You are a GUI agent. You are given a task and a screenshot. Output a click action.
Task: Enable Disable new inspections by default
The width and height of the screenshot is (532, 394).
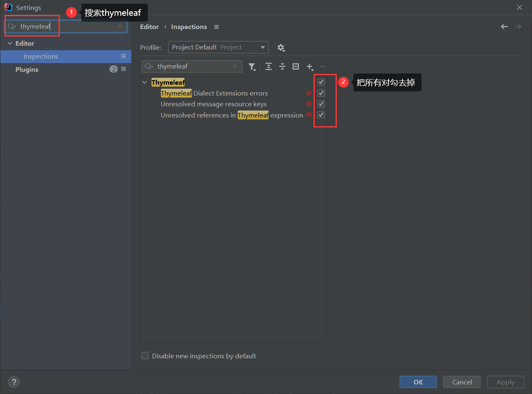tap(145, 356)
